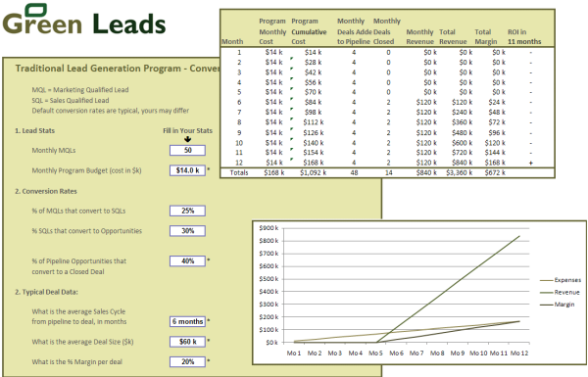Select cumulative cost cell '$154 k'

point(314,153)
